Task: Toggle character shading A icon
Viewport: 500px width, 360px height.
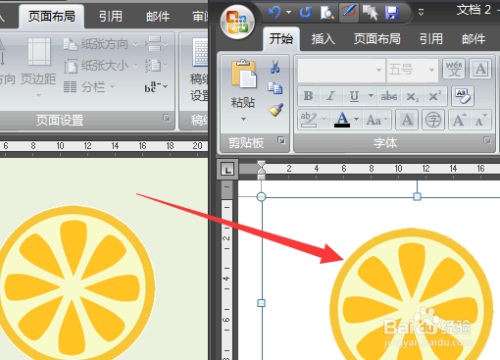Action: point(407,120)
